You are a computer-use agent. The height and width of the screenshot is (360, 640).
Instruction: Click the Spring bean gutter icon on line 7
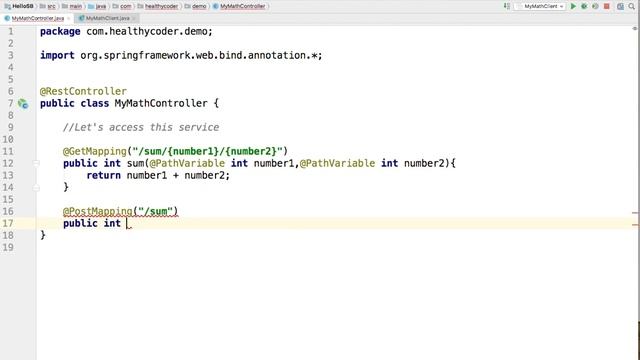23,104
